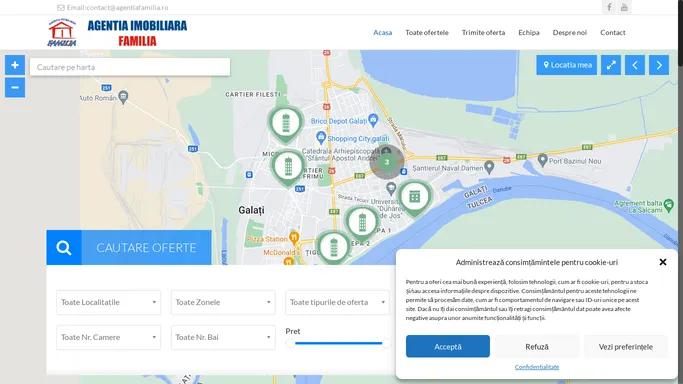Open Toate Localitatile dropdown
Image resolution: width=683 pixels, height=384 pixels.
[x=108, y=302]
